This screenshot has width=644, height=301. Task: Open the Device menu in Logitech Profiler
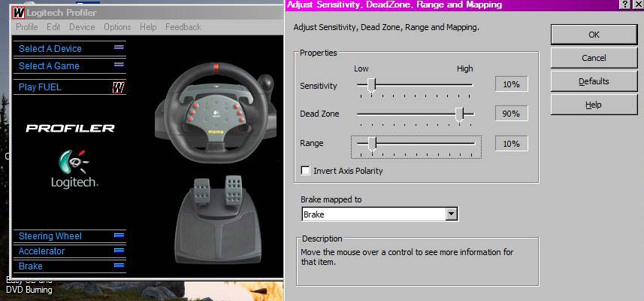tap(82, 27)
